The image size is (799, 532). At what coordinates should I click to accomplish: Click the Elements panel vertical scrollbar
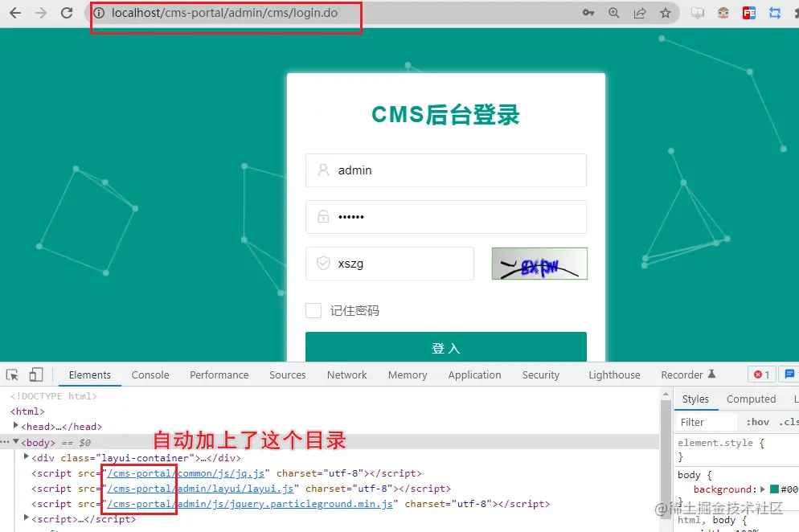(x=666, y=459)
